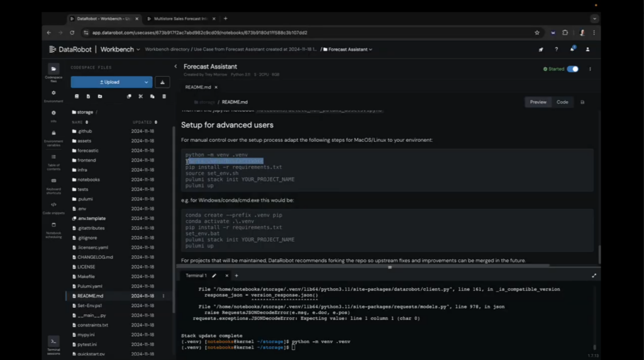Close the README.md editor tab
This screenshot has width=644, height=360.
pos(216,87)
